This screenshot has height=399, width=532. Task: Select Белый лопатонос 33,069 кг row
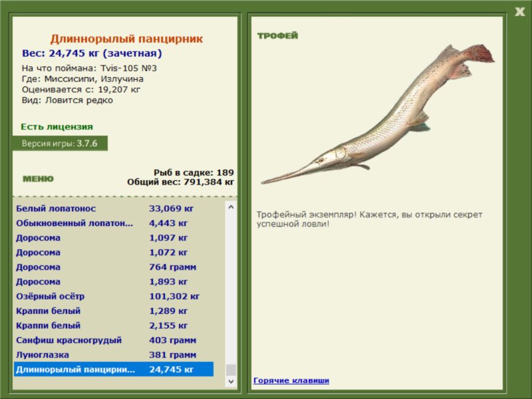tap(114, 208)
